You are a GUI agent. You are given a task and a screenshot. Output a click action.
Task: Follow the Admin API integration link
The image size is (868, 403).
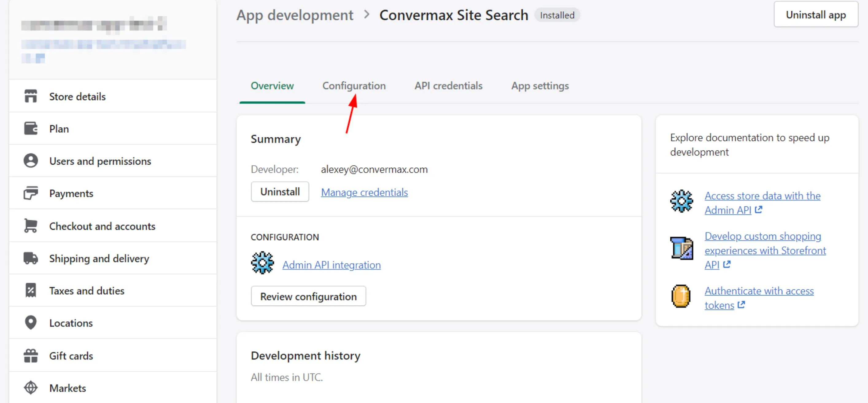[x=331, y=265]
